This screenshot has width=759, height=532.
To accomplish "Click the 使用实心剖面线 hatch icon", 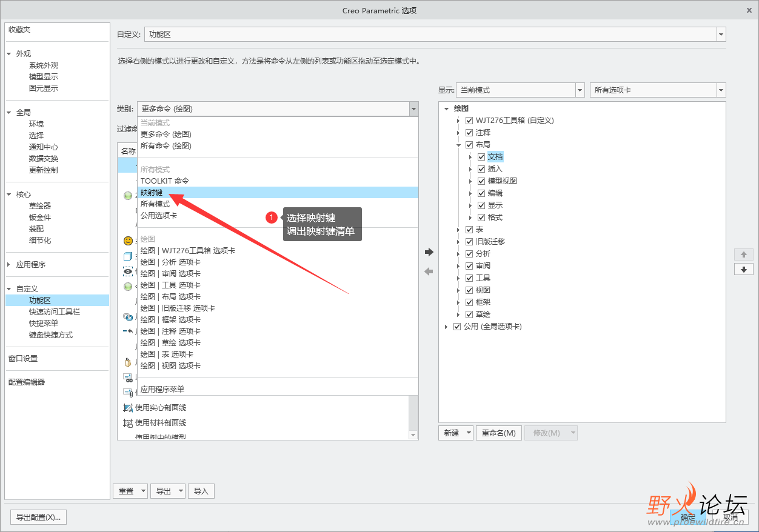I will click(128, 408).
